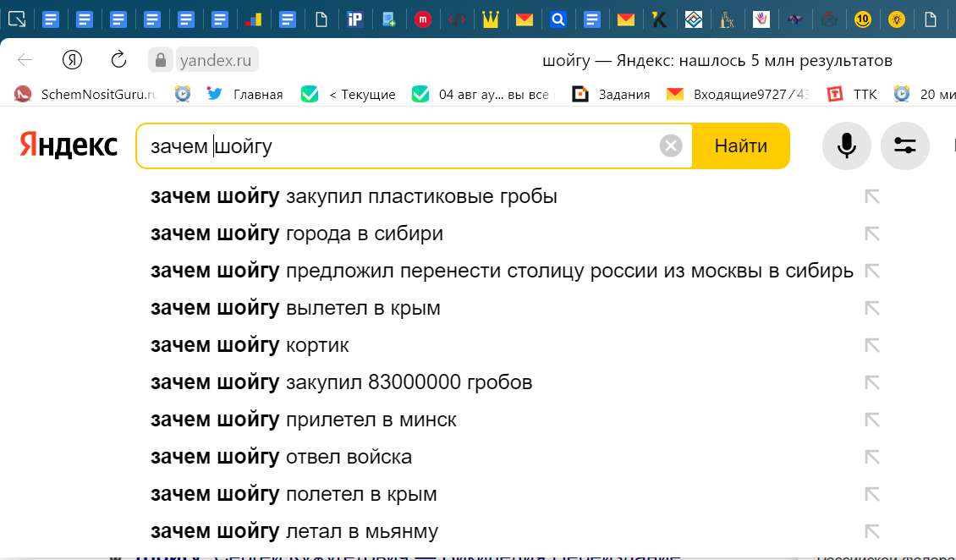Select suggestion 'отвел войска'
This screenshot has width=956, height=560.
(281, 457)
